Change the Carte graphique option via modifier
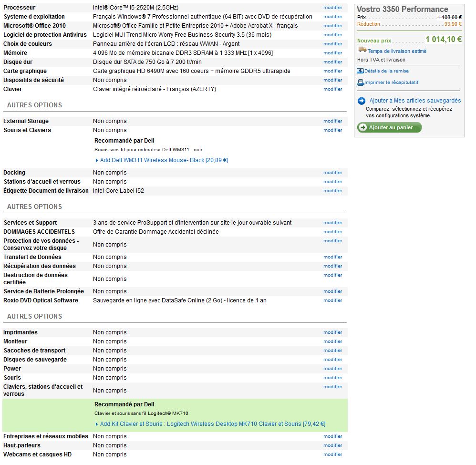 [332, 71]
